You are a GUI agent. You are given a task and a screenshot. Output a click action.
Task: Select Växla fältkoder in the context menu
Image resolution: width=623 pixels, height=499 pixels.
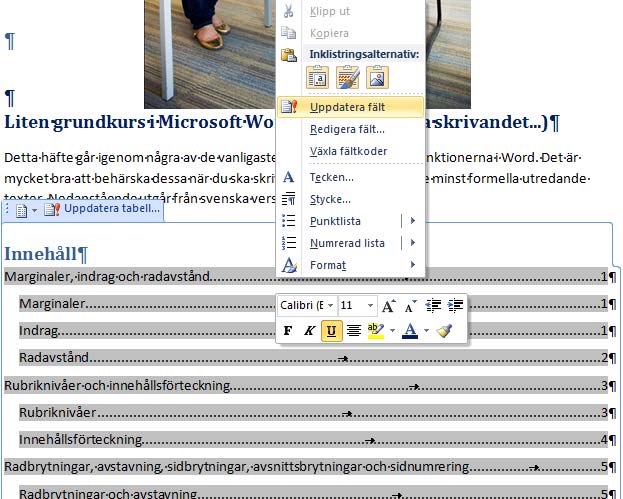point(348,151)
